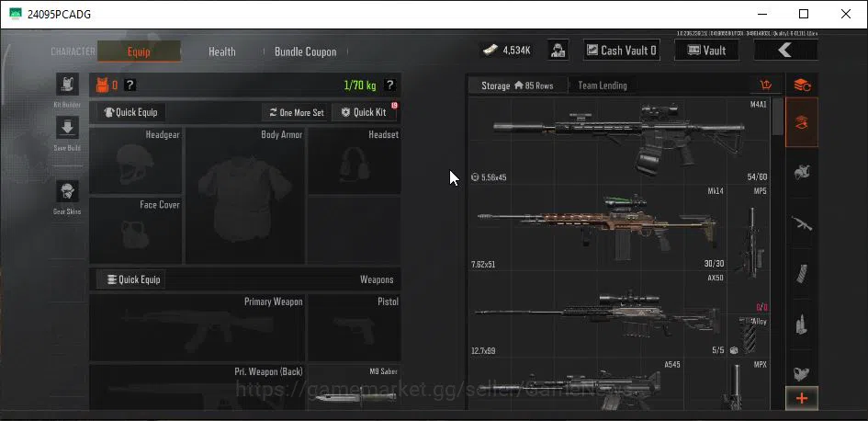The height and width of the screenshot is (421, 868).
Task: Open the operator profile icon beside cash balance
Action: (x=558, y=51)
